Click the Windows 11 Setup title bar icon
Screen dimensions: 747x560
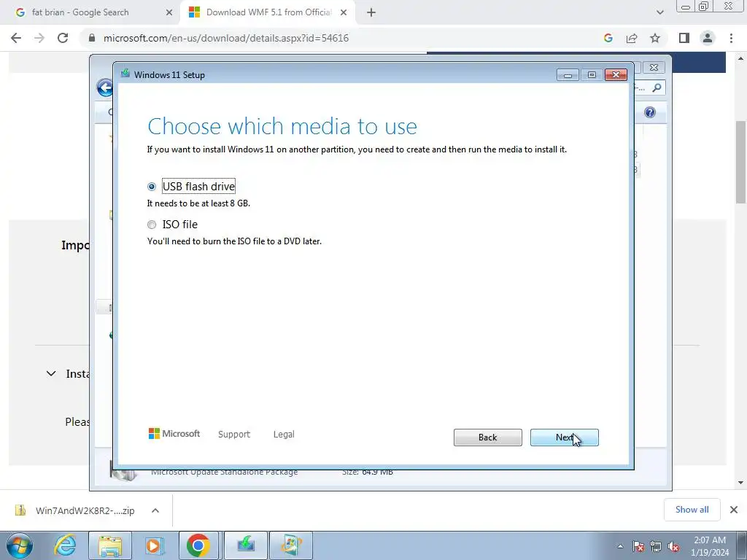125,74
